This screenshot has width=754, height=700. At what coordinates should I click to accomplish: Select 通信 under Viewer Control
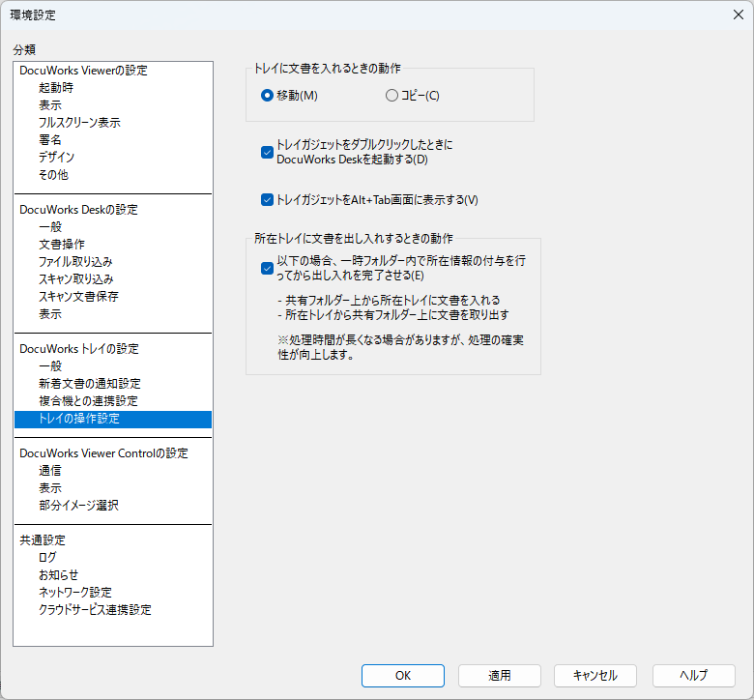pos(50,470)
